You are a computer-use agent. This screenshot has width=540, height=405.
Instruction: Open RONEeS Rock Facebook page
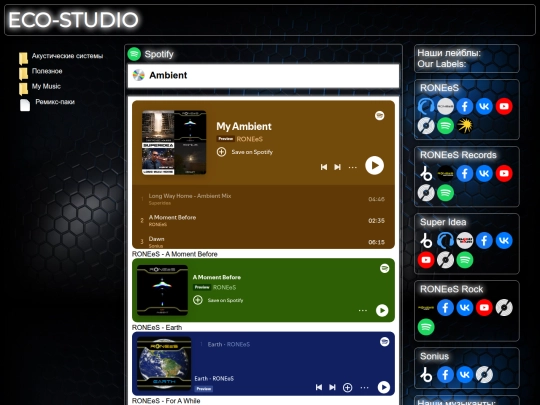[445, 308]
